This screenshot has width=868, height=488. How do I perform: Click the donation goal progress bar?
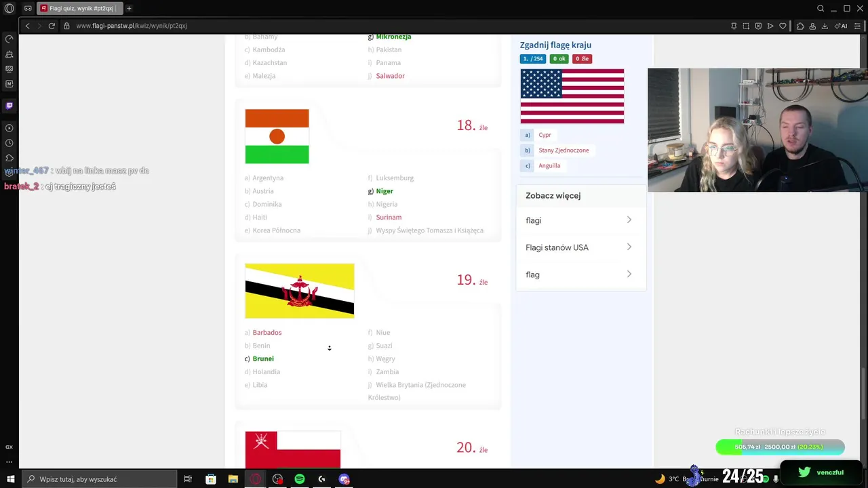pyautogui.click(x=780, y=447)
